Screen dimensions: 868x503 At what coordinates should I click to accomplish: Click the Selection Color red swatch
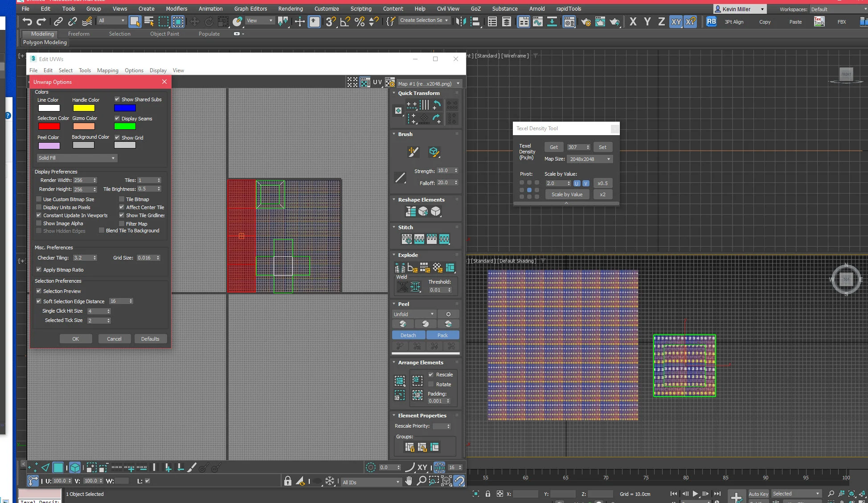tap(49, 126)
